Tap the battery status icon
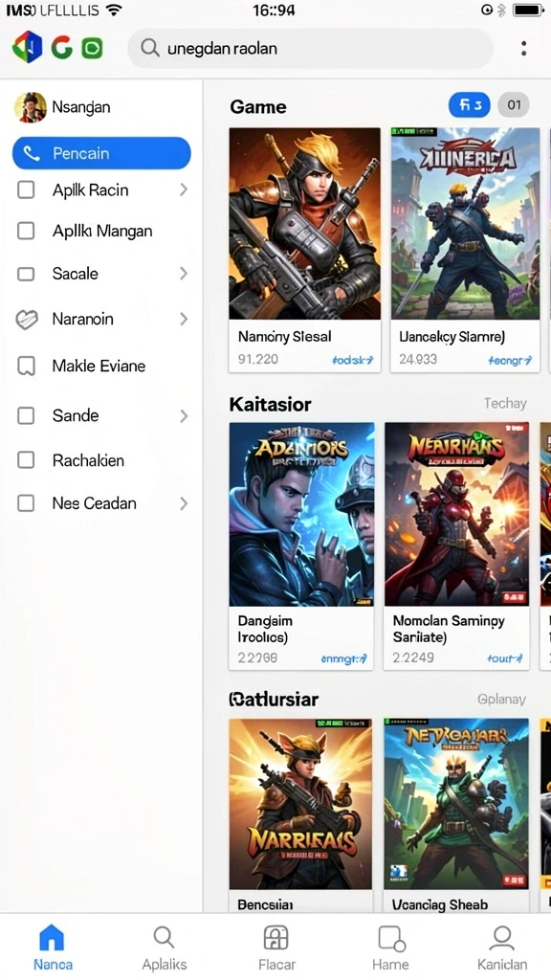Screen dimensions: 551x980 click(x=527, y=10)
